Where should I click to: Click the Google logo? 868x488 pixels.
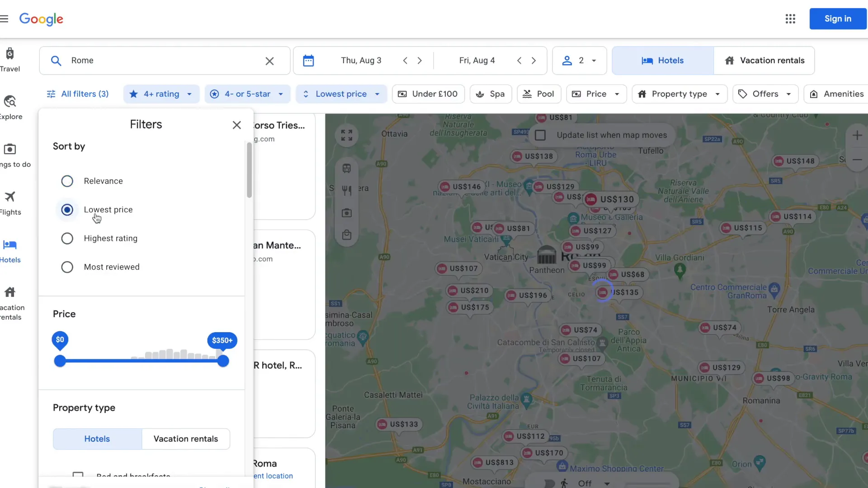(41, 19)
